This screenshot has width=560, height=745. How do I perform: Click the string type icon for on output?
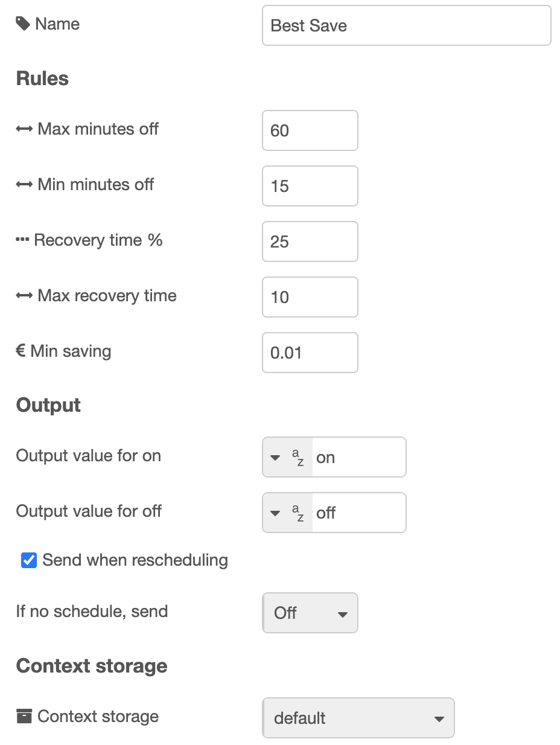click(297, 457)
